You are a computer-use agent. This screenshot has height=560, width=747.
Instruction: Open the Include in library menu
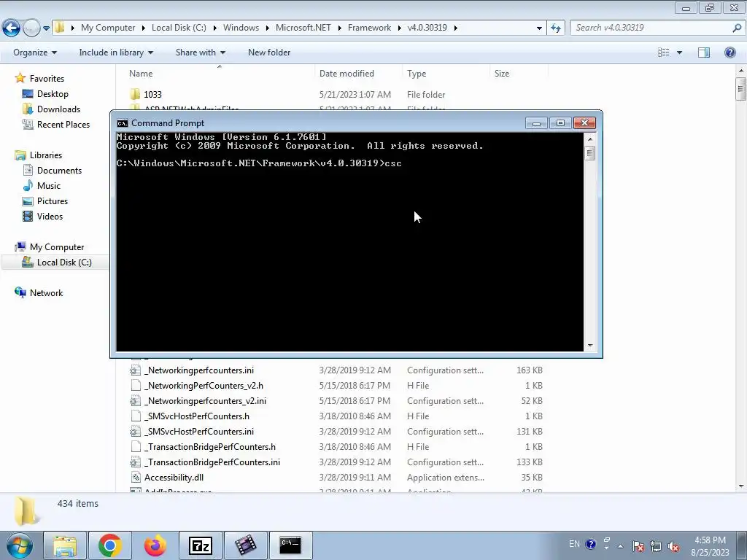pos(116,52)
